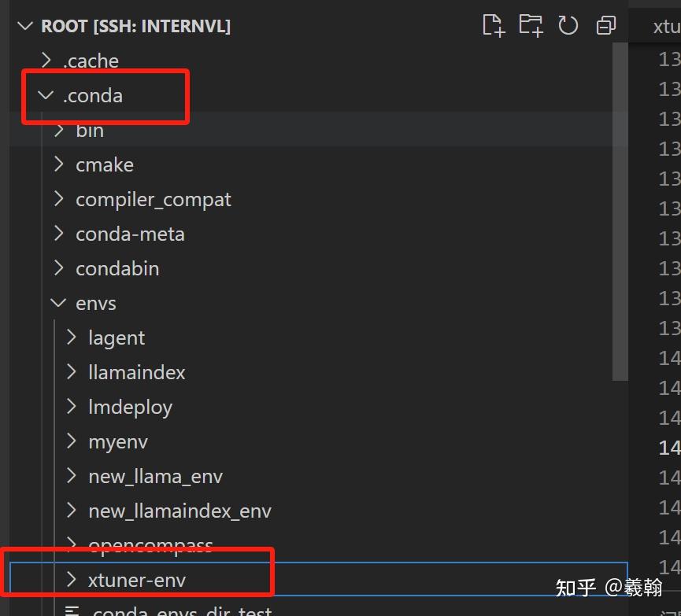
Task: Select the llamaindex environment folder
Action: click(136, 372)
